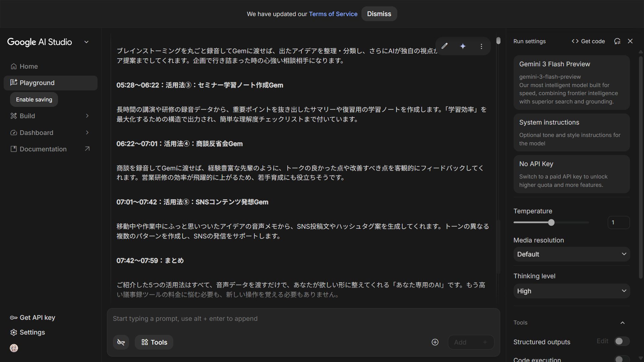Viewport: 644px width, 362px height.
Task: Toggle the Structured outputs switch
Action: pos(622,341)
